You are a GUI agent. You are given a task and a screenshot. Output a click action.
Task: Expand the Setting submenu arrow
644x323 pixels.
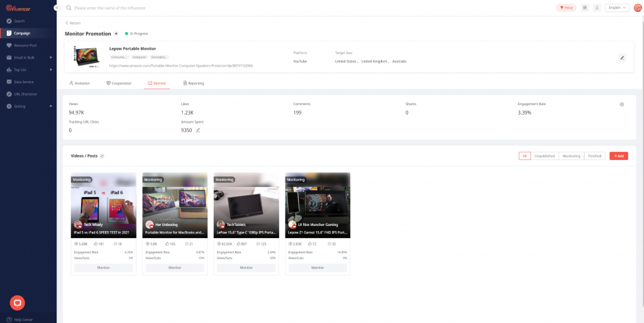[51, 106]
